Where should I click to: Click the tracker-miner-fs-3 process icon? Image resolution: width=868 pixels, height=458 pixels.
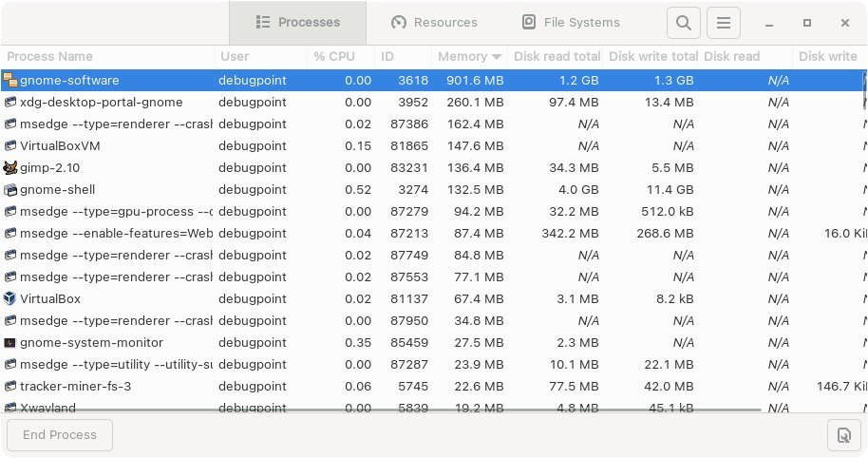9,387
